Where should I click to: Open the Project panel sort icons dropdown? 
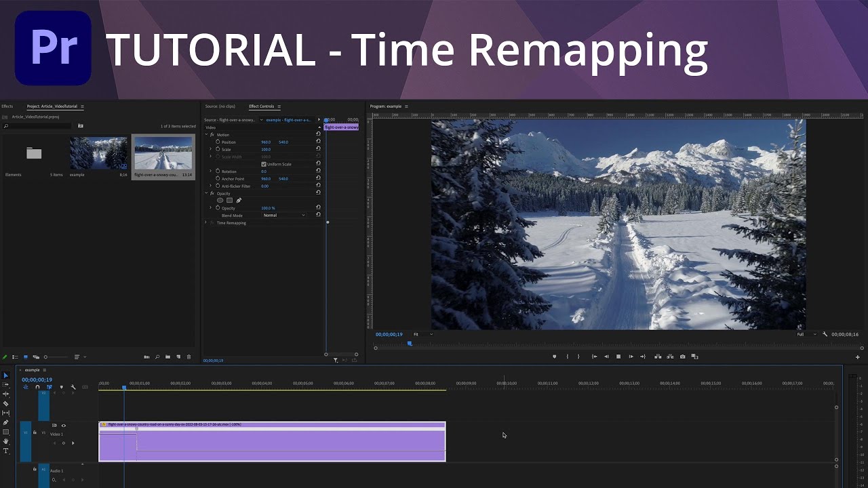[x=80, y=357]
